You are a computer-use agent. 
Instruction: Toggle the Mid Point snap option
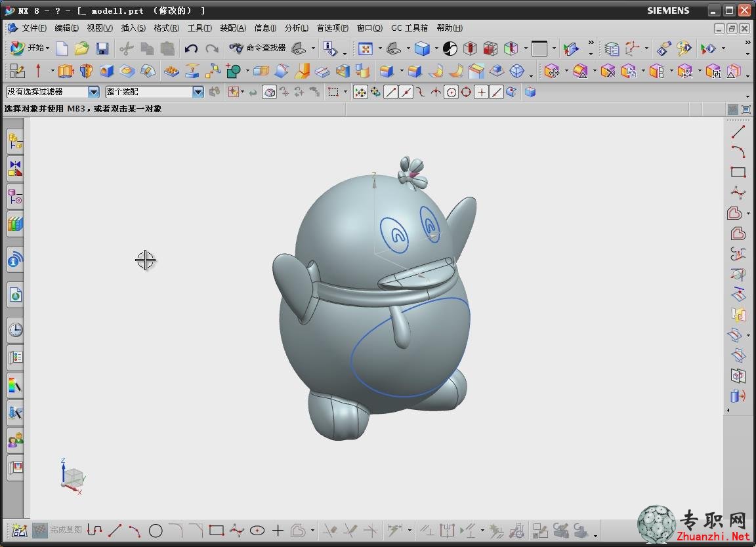(406, 92)
